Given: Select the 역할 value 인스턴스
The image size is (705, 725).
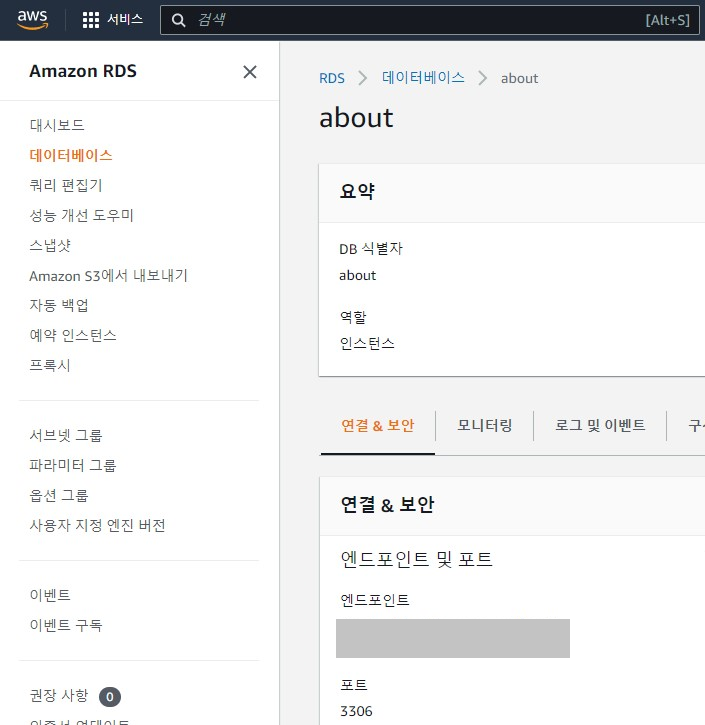Looking at the screenshot, I should [367, 344].
